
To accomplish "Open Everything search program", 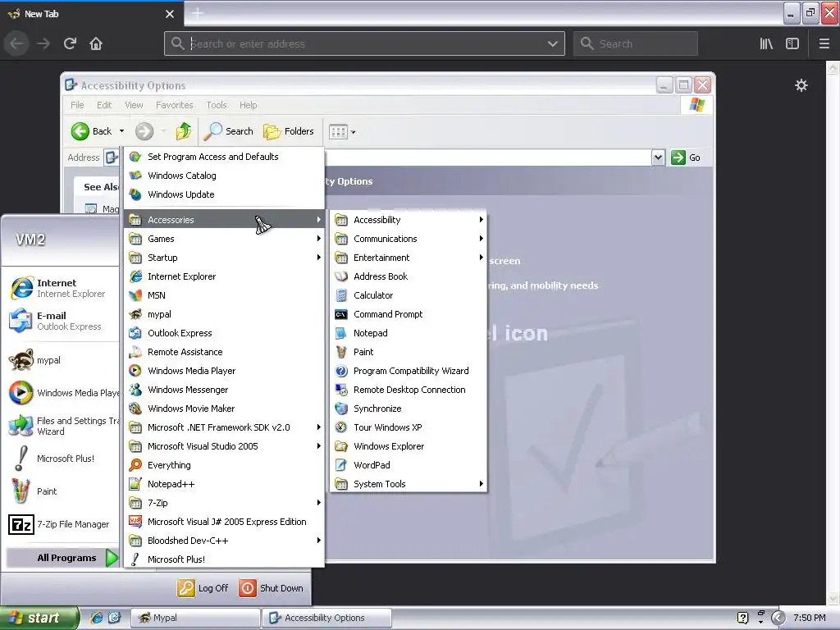I will tap(224, 465).
